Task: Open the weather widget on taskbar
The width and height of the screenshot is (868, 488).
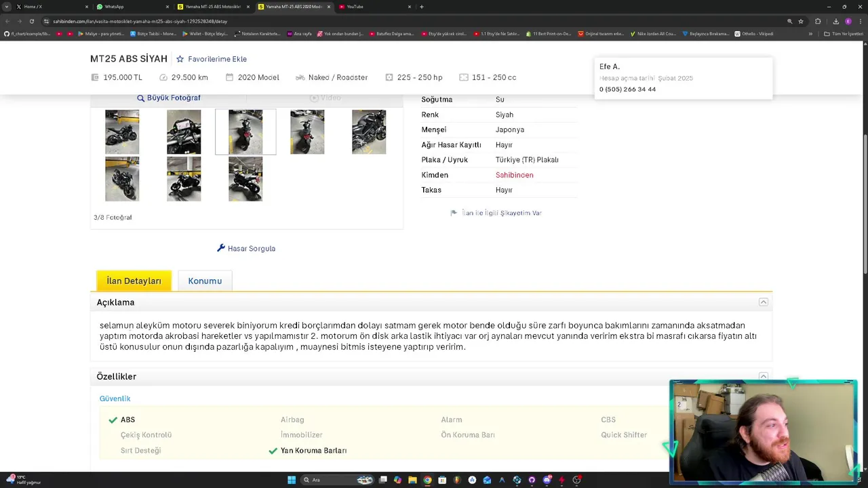Action: click(24, 480)
